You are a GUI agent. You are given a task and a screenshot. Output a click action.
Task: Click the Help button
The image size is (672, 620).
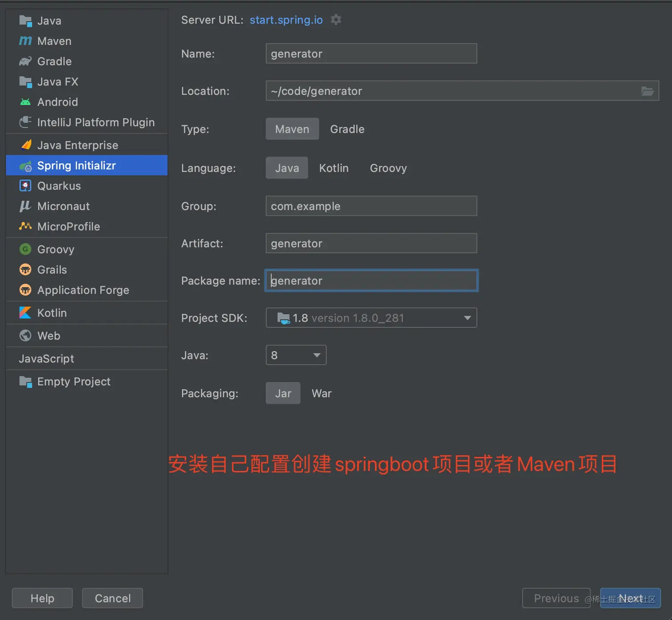[x=42, y=598]
